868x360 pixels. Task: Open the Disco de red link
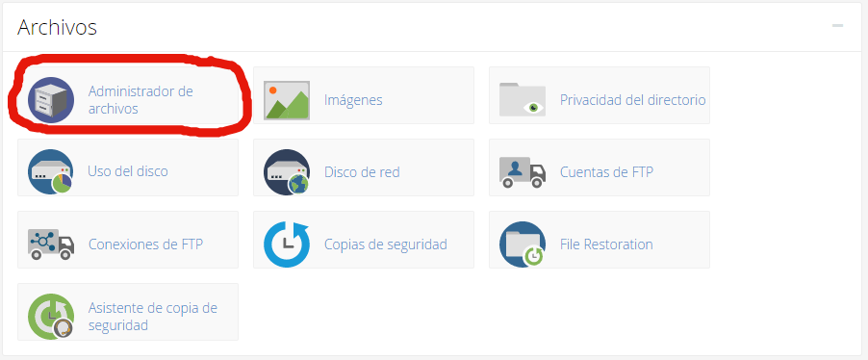[362, 172]
